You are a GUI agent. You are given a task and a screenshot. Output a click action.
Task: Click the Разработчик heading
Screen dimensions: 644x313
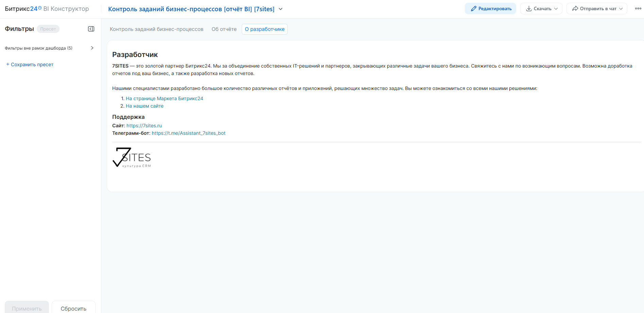(x=135, y=55)
